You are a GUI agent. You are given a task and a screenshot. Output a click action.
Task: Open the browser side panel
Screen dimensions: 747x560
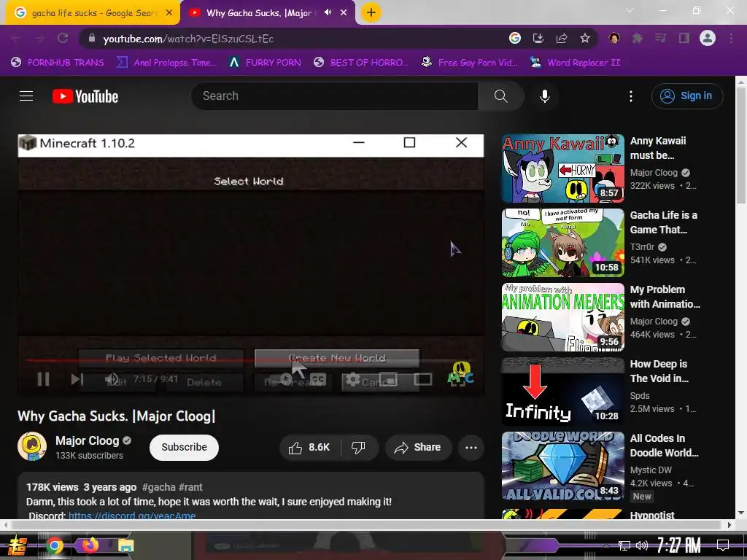click(684, 38)
